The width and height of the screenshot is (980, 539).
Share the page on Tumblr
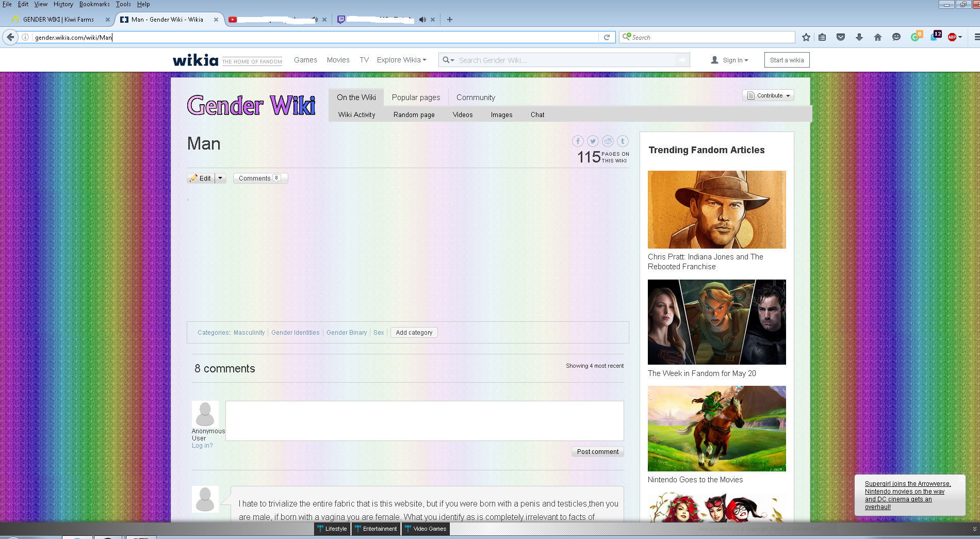click(x=623, y=141)
